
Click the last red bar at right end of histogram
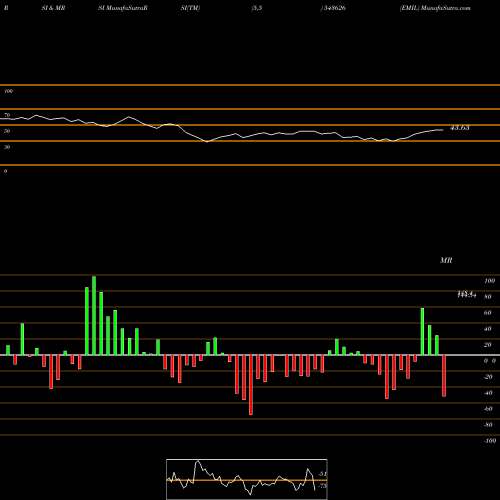[444, 376]
